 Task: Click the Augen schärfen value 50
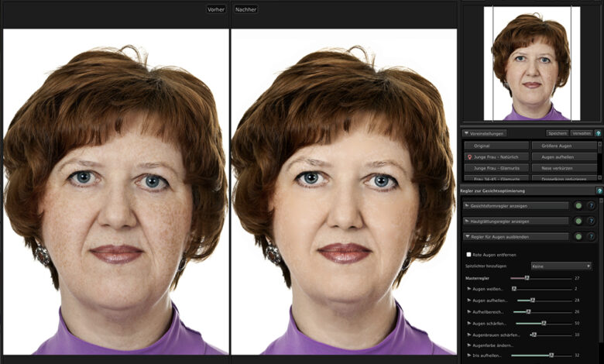coord(577,323)
